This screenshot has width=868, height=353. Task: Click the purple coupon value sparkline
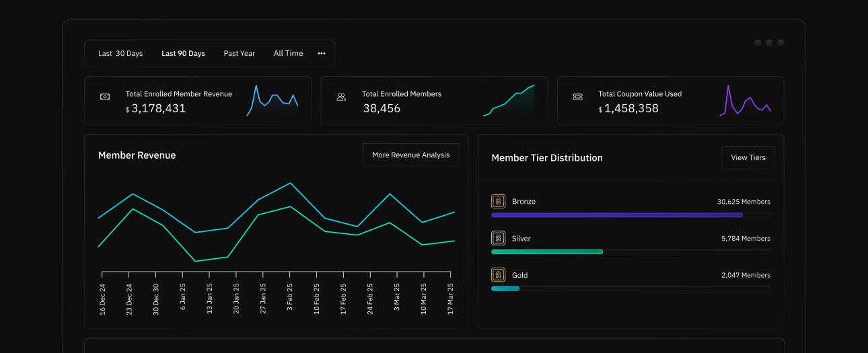tap(745, 101)
